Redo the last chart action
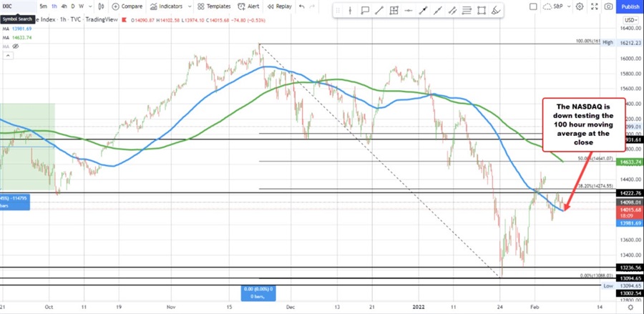Screen dimensions: 644x314 313,6
